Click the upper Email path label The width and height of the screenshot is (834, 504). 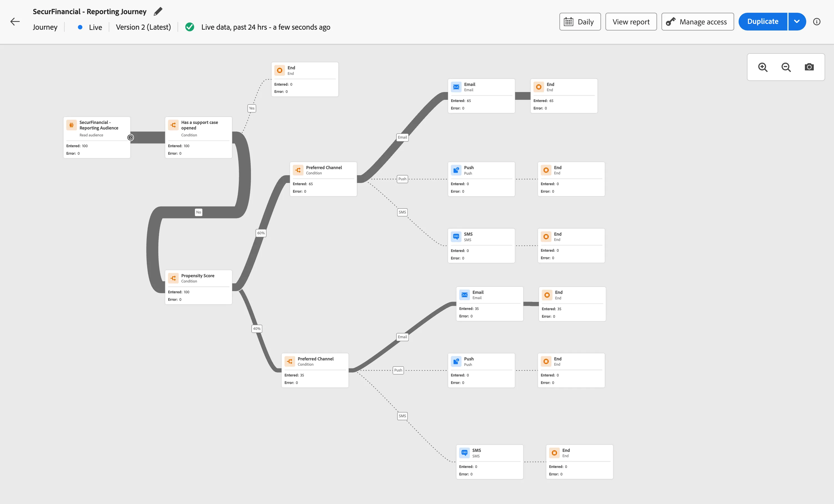coord(402,137)
